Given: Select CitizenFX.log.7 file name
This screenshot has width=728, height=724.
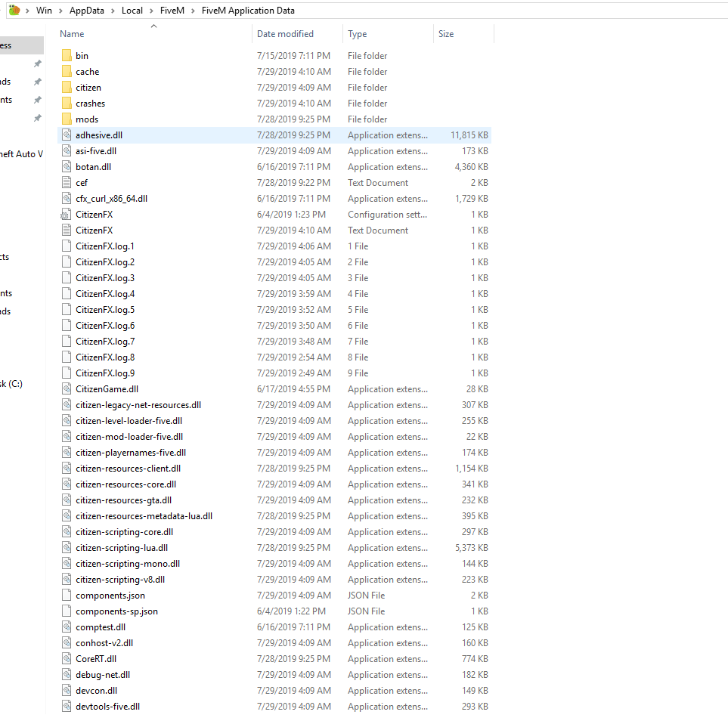Looking at the screenshot, I should [x=105, y=341].
